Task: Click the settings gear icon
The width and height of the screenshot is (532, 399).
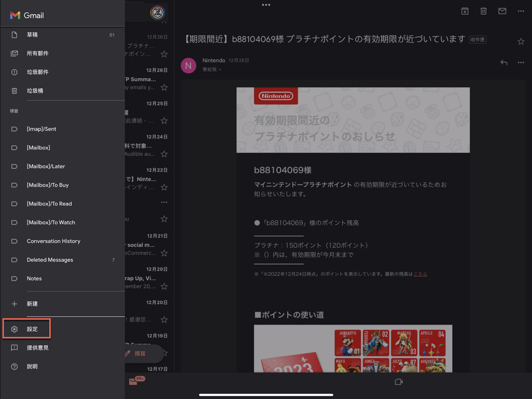Action: click(x=14, y=329)
